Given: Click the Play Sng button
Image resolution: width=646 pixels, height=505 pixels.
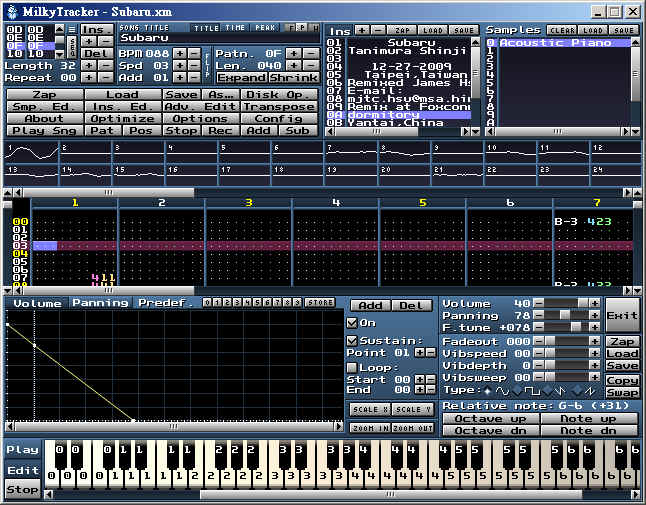Looking at the screenshot, I should click(44, 130).
